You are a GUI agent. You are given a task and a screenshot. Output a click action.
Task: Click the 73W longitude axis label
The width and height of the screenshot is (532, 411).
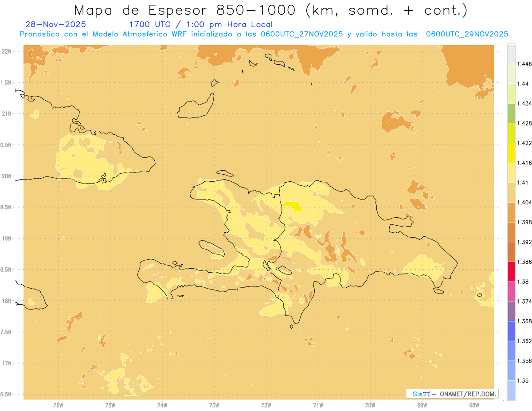pos(214,405)
